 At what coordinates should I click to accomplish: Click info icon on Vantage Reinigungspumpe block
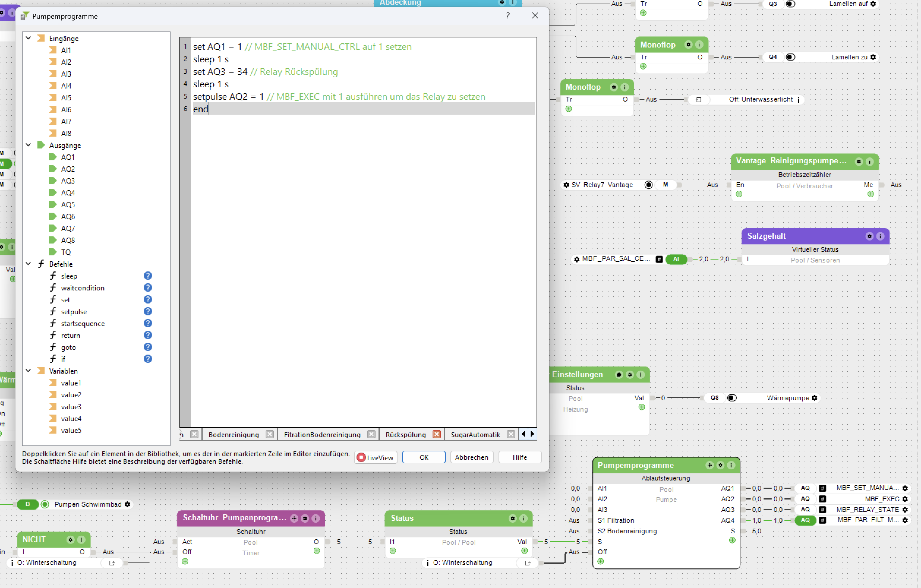click(x=870, y=161)
